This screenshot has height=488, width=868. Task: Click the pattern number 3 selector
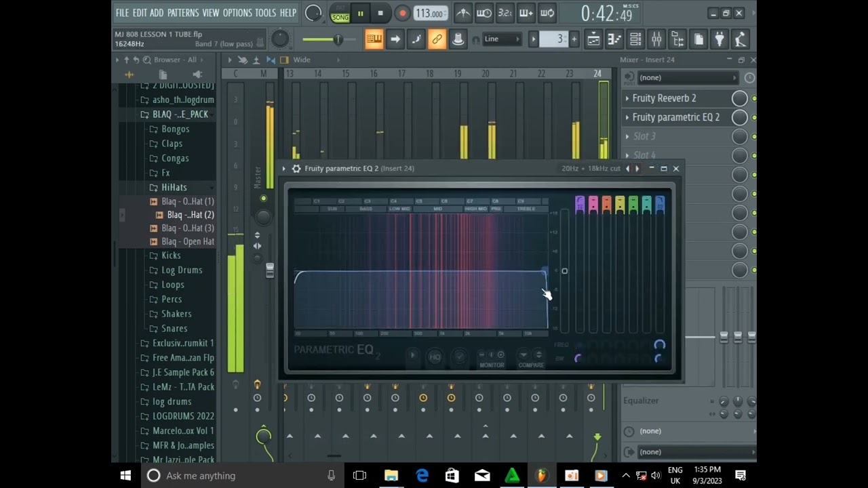click(x=555, y=39)
